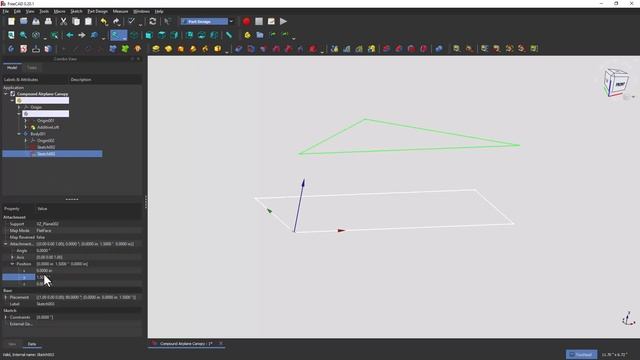Click the Fit all view icon
This screenshot has width=640, height=360.
pyautogui.click(x=11, y=35)
